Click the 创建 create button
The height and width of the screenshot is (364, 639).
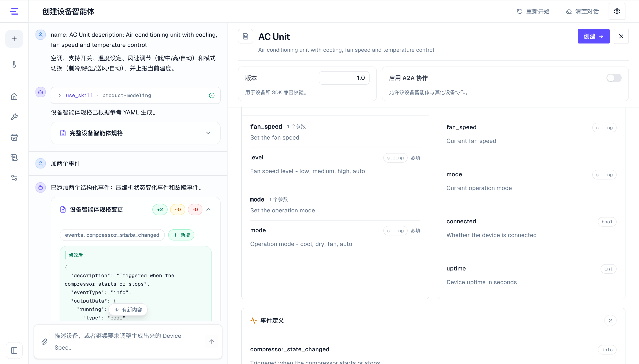[594, 37]
